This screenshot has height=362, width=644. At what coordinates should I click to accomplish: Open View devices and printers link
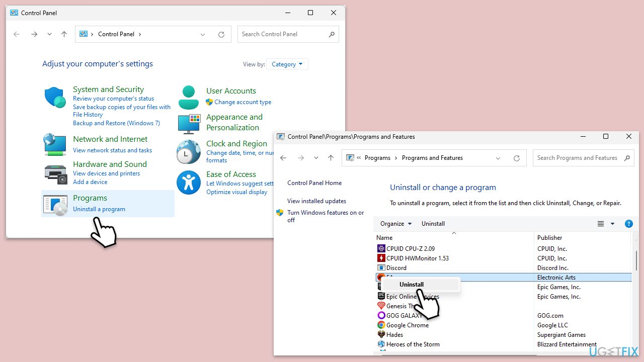[x=106, y=173]
